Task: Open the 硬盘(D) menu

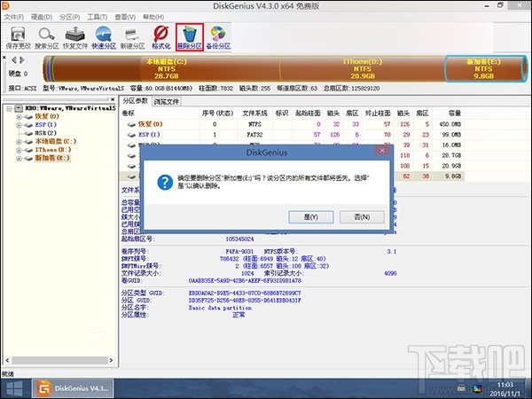Action: 42,17
